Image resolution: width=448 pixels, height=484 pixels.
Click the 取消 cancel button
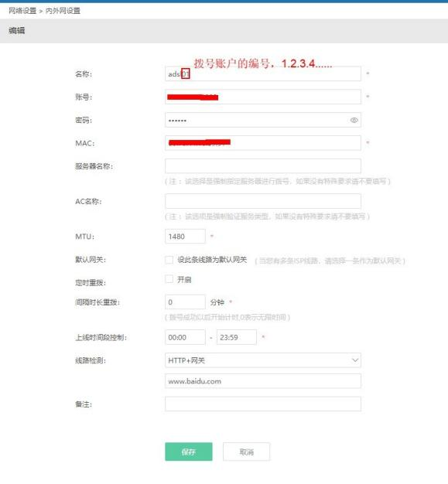(x=246, y=452)
